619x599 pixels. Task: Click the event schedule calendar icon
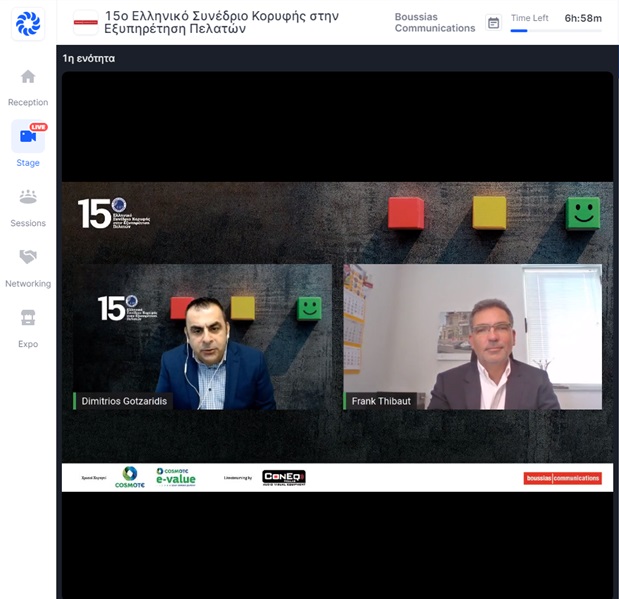493,23
